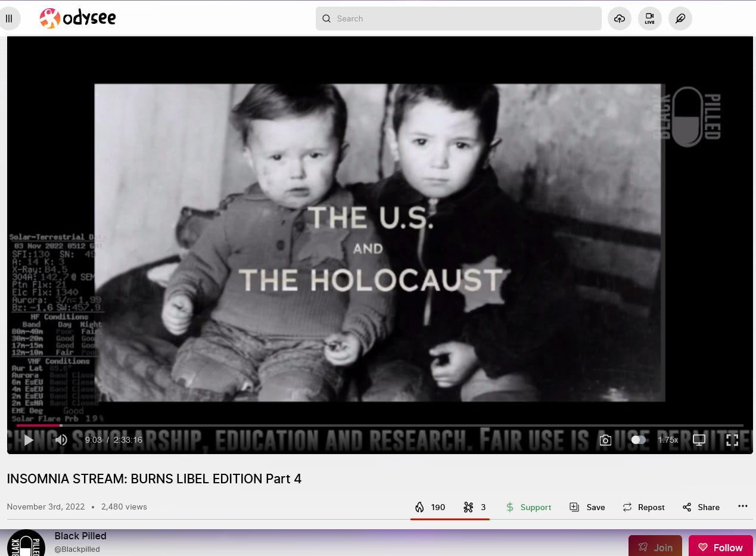Go to Odysee home via logo

point(77,18)
